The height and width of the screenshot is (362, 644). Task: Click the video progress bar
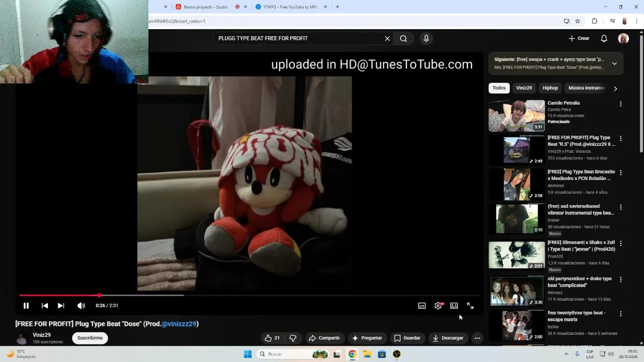(249, 295)
